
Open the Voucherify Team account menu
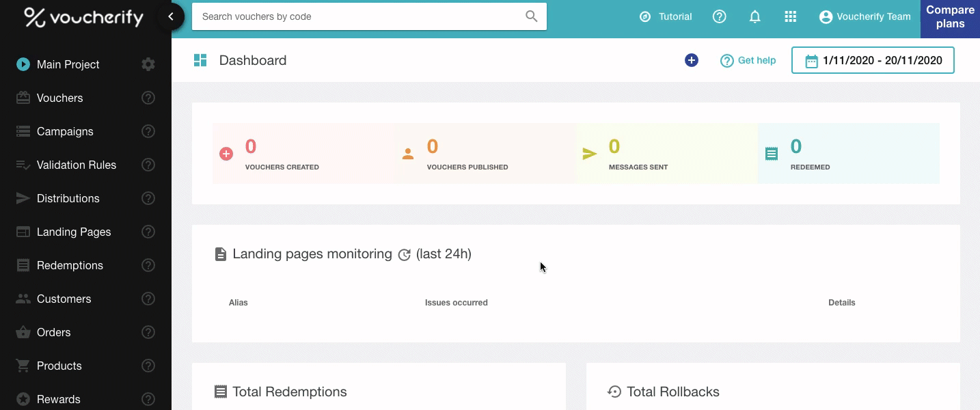[865, 16]
